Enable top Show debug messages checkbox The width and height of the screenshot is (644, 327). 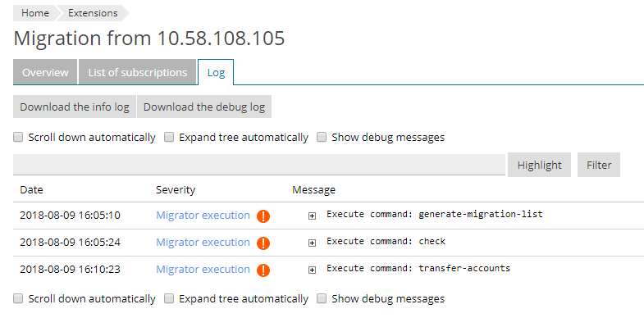(x=322, y=137)
